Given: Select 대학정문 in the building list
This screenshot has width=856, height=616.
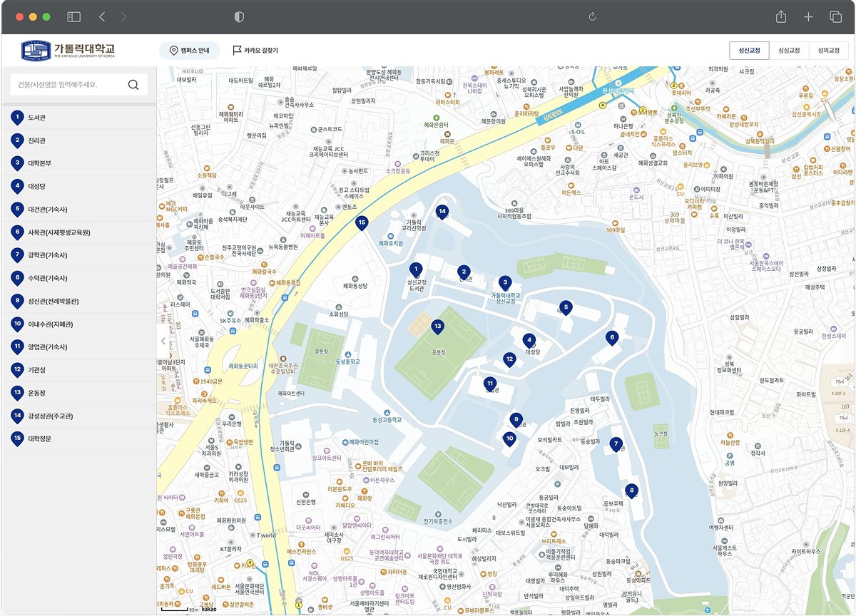Looking at the screenshot, I should (78, 438).
